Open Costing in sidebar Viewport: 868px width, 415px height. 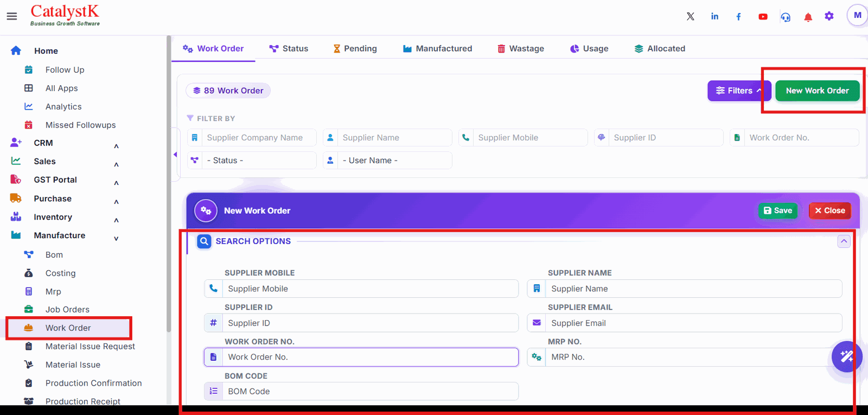click(x=60, y=273)
